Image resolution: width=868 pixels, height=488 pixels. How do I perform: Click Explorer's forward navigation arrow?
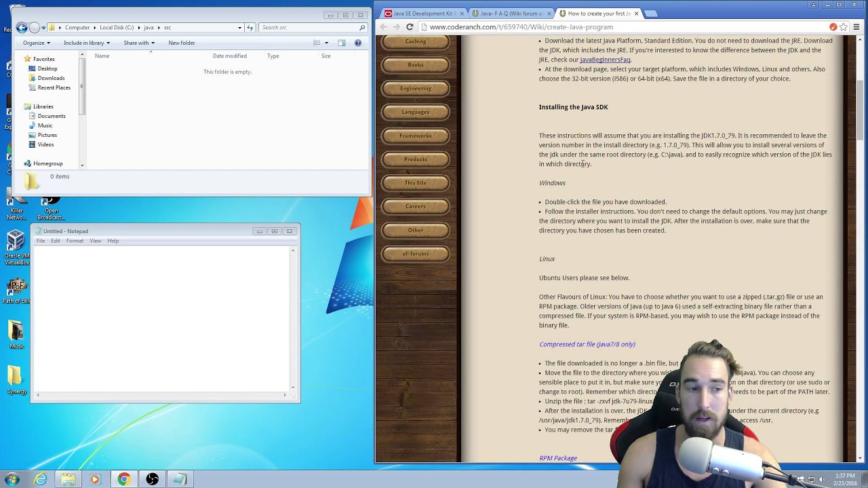(x=35, y=28)
